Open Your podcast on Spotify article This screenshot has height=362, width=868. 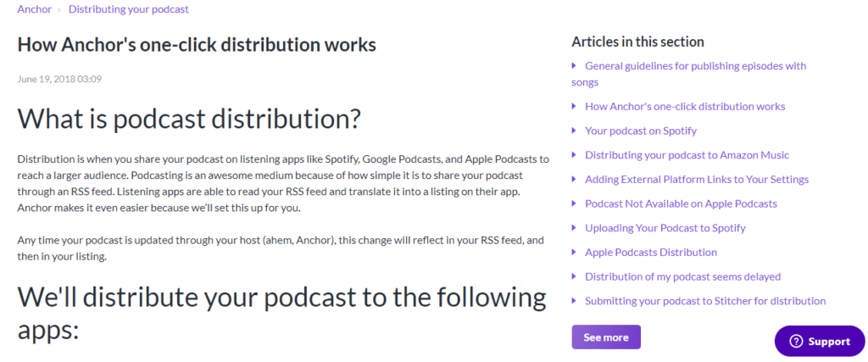pyautogui.click(x=641, y=131)
